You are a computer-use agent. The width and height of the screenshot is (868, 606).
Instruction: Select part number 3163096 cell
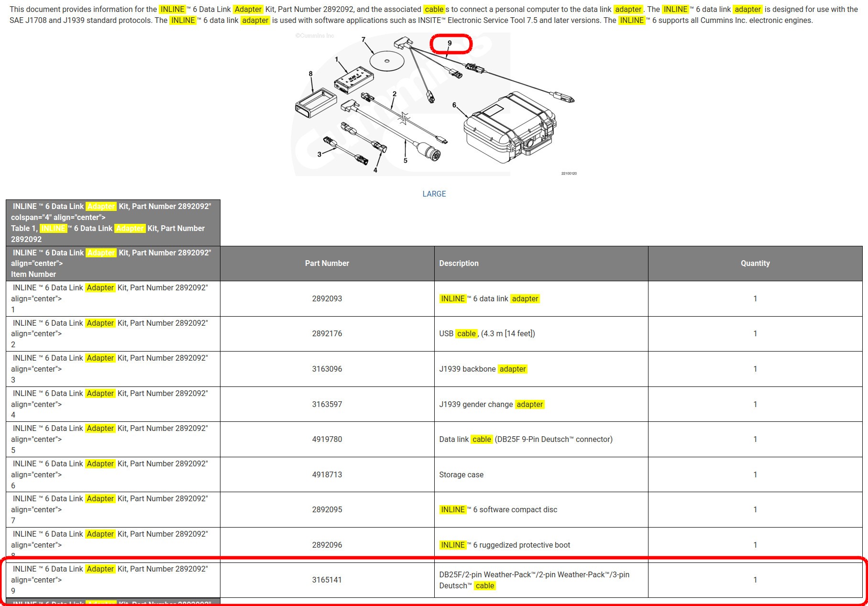point(327,369)
